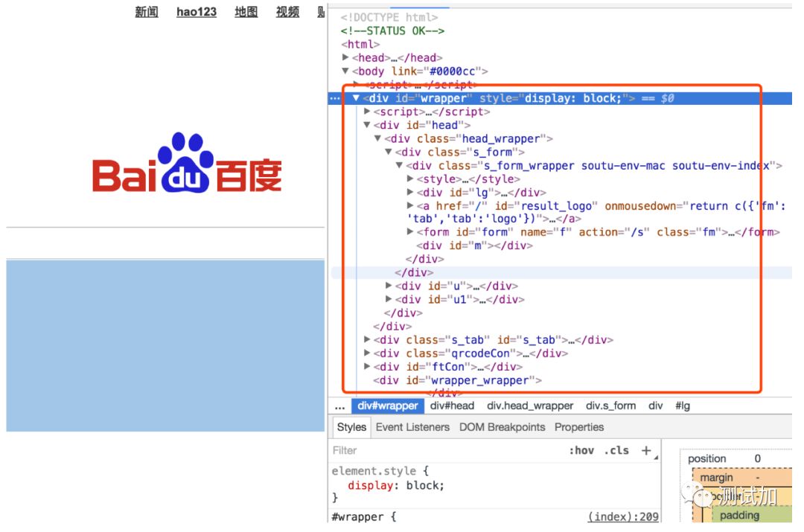Click the more-actions "…" icon beside div#wrapper node
The width and height of the screenshot is (804, 532).
(334, 97)
